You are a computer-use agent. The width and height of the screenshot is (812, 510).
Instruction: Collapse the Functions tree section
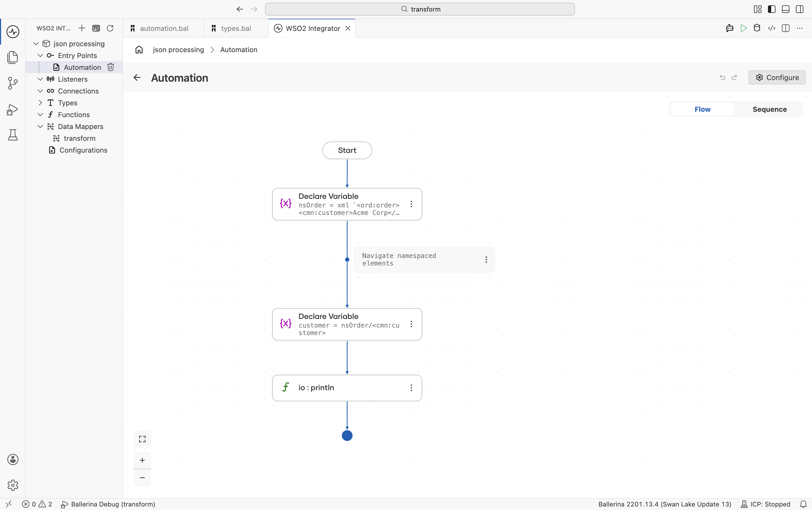coord(41,114)
